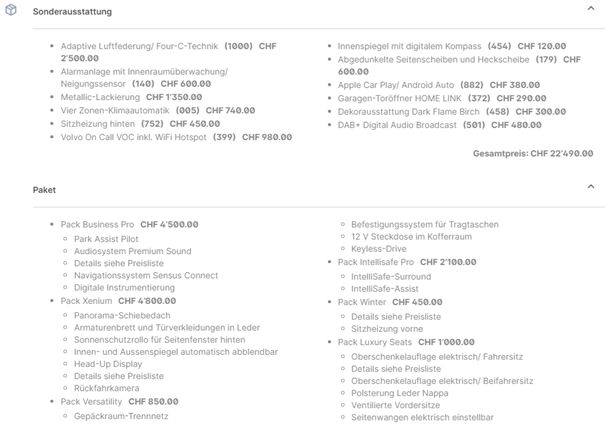Click the Keyless-Drive sub-item
Screen dimensions: 605x430
click(379, 249)
